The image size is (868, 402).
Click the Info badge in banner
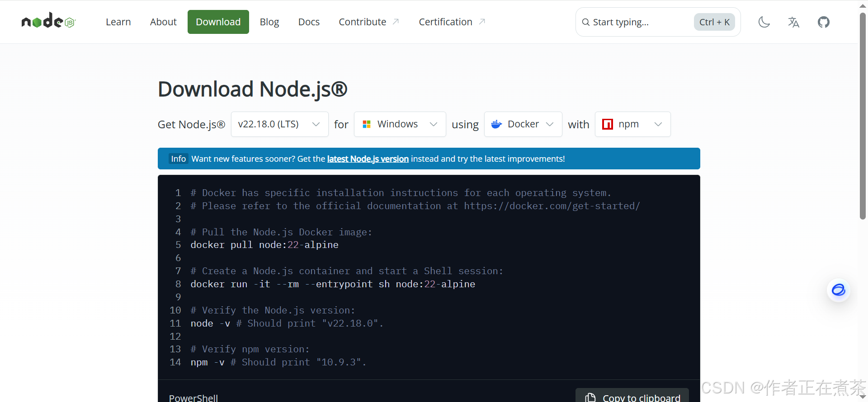point(178,159)
